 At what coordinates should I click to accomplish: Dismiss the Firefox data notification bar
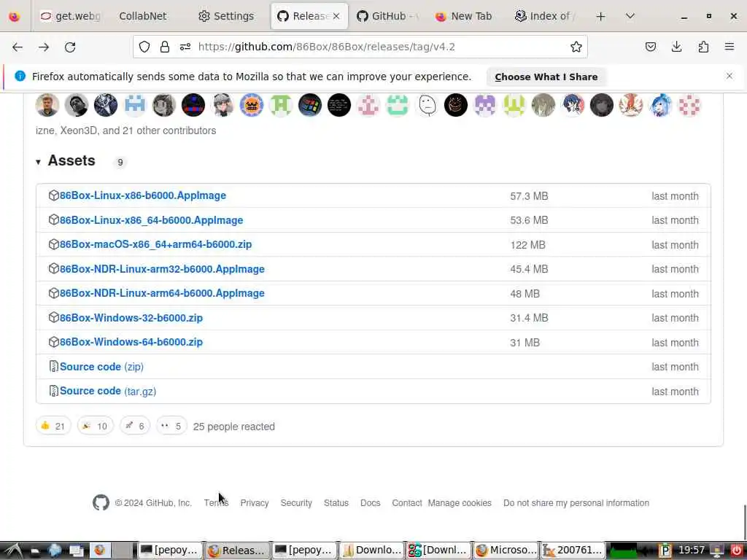pos(729,76)
